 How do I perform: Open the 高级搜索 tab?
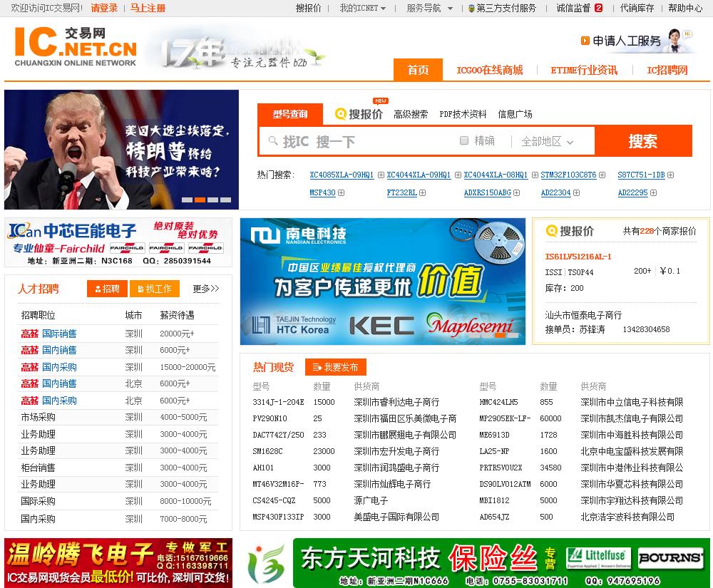point(411,114)
